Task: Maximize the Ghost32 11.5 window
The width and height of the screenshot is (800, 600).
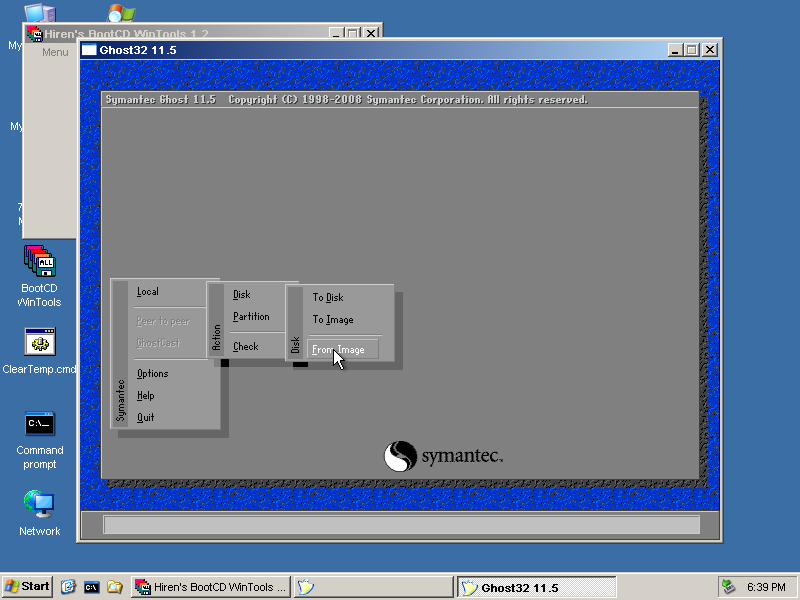Action: point(692,50)
